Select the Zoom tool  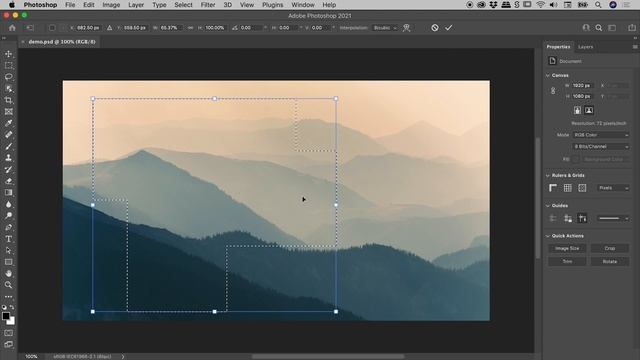(x=9, y=285)
